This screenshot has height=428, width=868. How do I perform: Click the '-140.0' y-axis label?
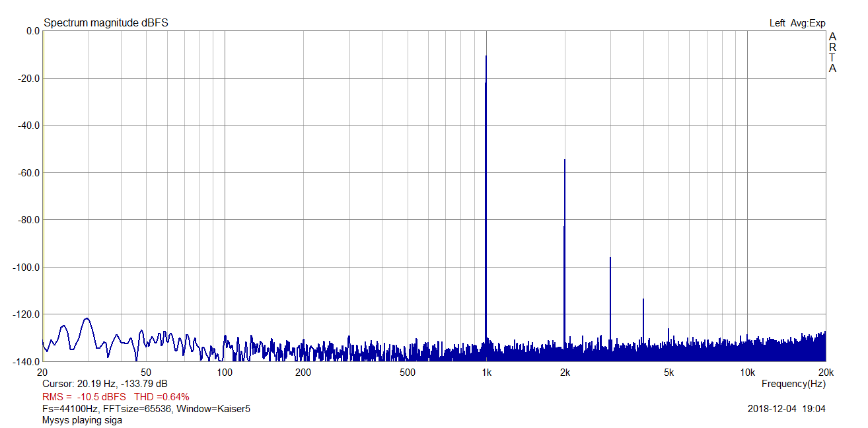point(28,361)
